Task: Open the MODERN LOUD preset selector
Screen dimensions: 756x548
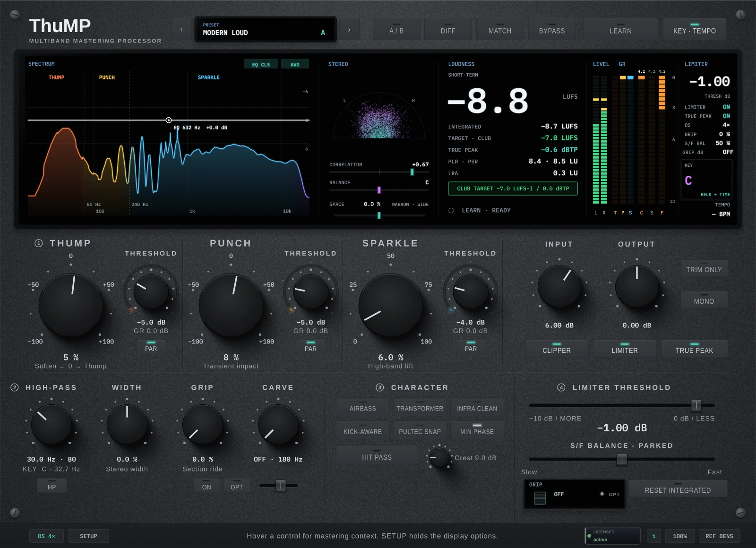Action: [266, 30]
